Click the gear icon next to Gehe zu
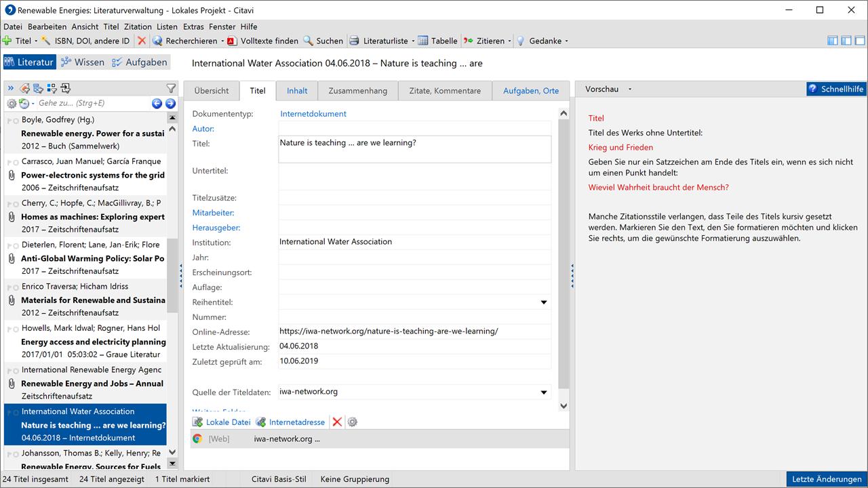868x488 pixels. [x=12, y=104]
